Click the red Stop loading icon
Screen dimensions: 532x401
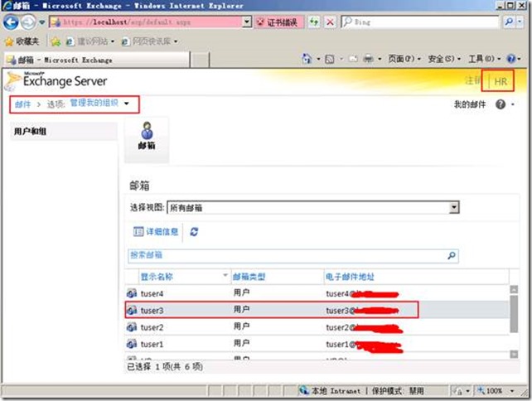coord(330,22)
